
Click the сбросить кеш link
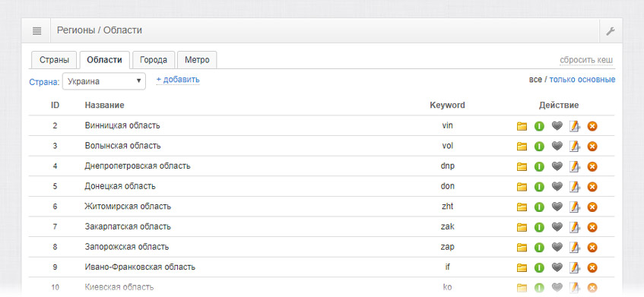(586, 60)
